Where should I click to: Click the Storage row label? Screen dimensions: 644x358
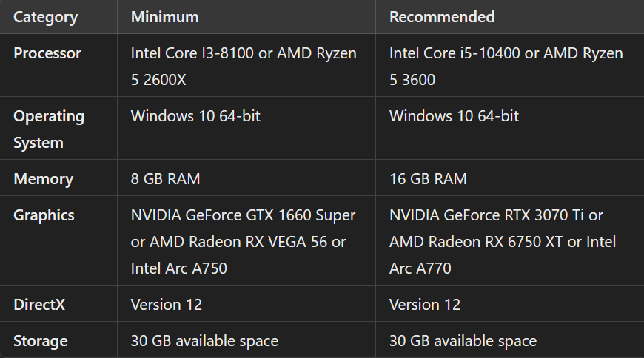click(41, 341)
